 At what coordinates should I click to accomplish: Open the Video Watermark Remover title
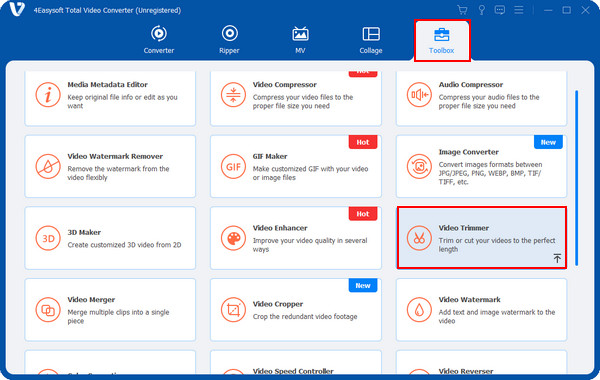(x=115, y=156)
